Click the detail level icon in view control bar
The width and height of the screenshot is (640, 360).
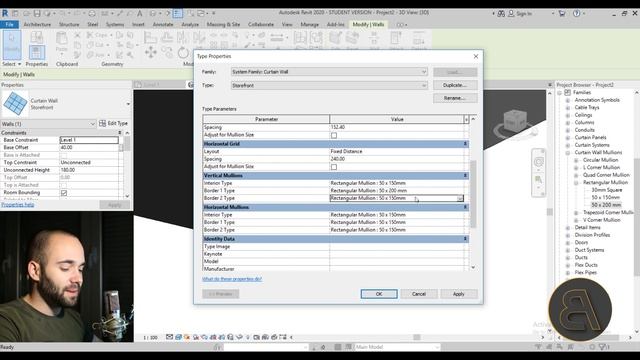click(x=169, y=337)
